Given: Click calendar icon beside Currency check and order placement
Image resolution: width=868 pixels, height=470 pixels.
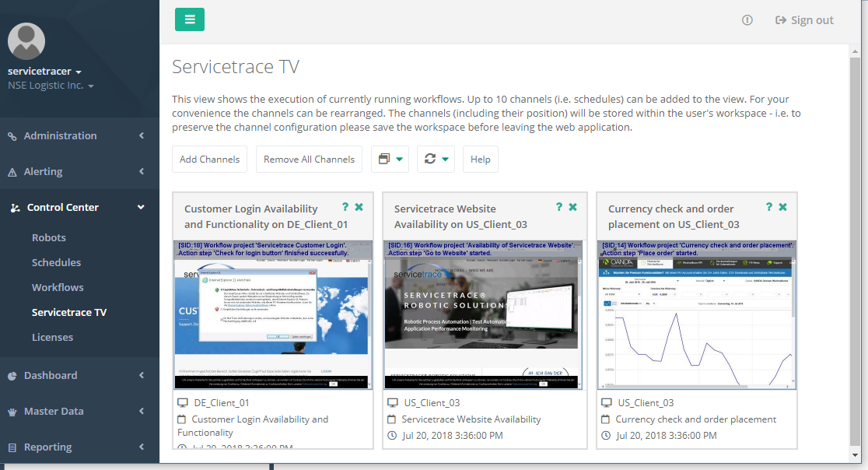Looking at the screenshot, I should [x=606, y=419].
